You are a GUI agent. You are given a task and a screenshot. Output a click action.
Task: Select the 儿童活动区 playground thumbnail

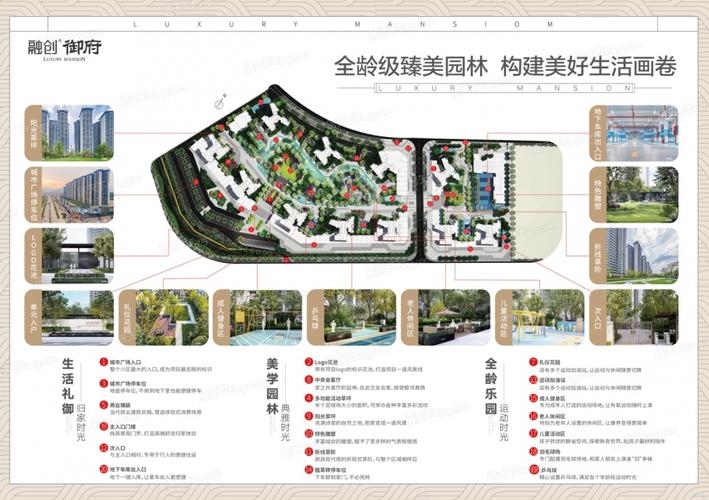[540, 317]
